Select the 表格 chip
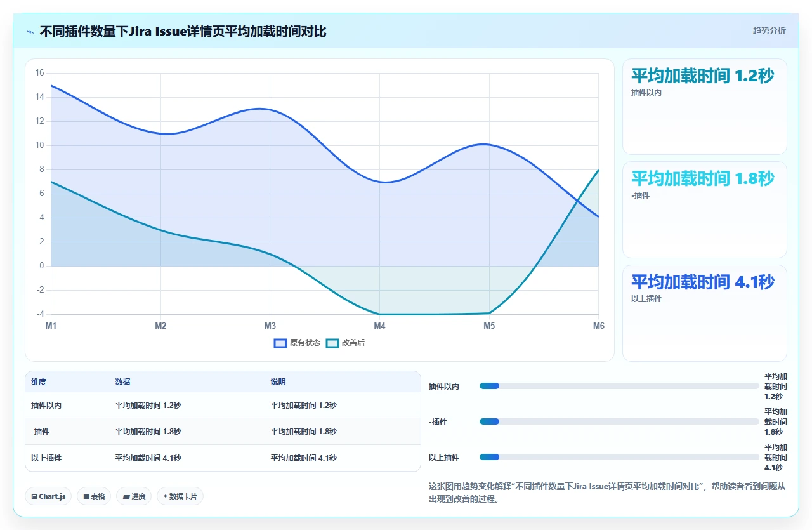The image size is (812, 530). pos(94,496)
